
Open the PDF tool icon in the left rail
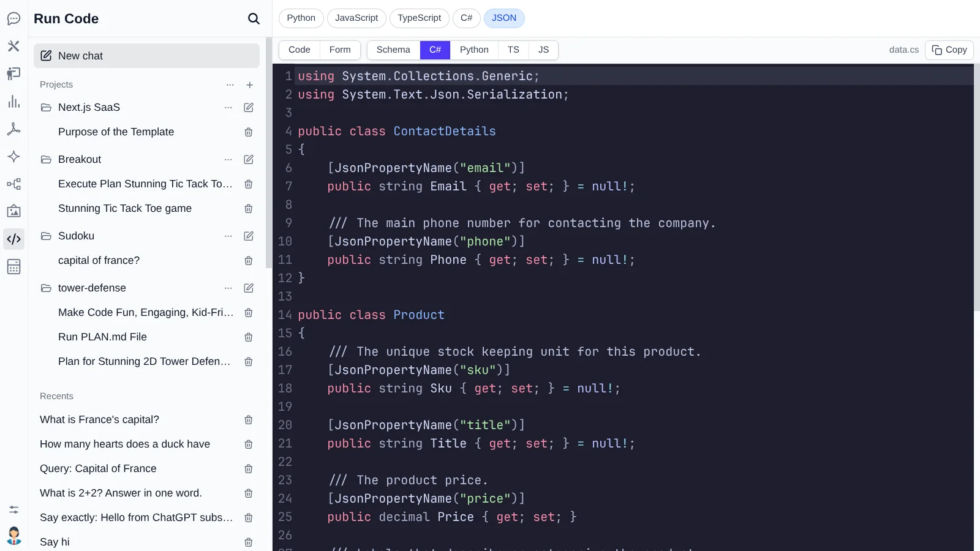click(x=13, y=129)
